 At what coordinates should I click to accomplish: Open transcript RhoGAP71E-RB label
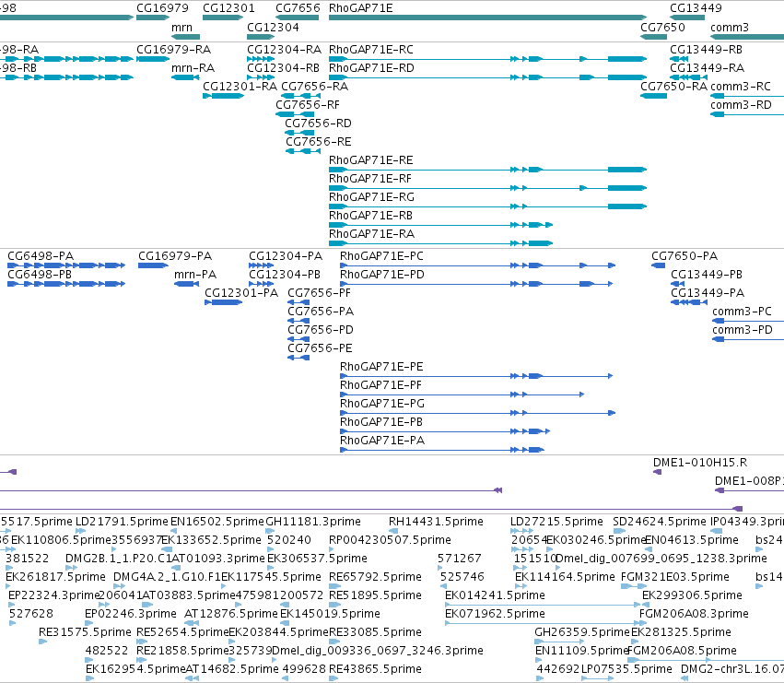pos(370,216)
